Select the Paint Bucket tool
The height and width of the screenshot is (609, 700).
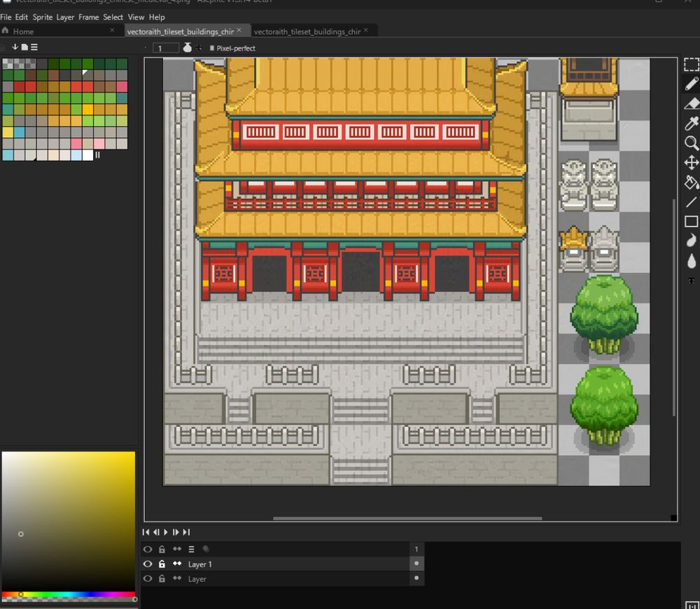[691, 182]
